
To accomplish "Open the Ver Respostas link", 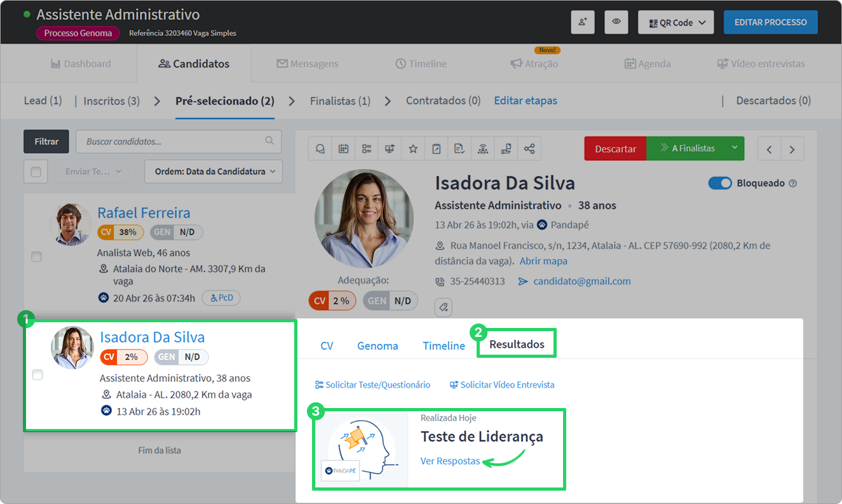I will [451, 461].
